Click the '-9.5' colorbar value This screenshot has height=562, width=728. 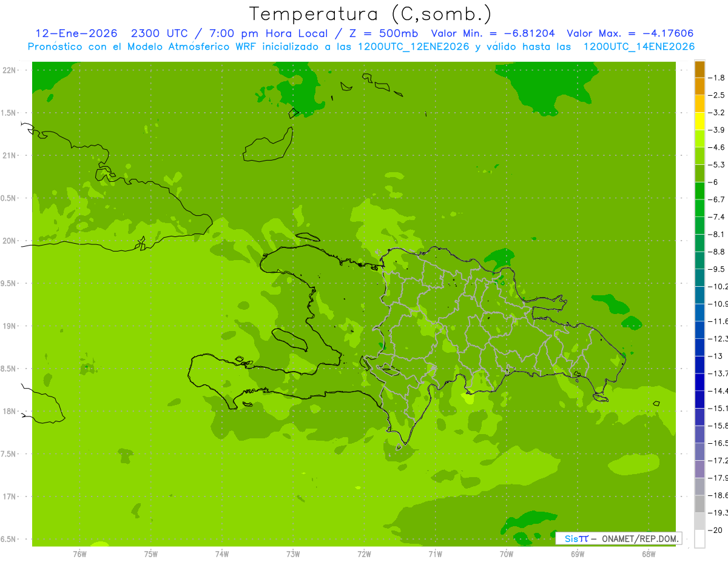717,269
